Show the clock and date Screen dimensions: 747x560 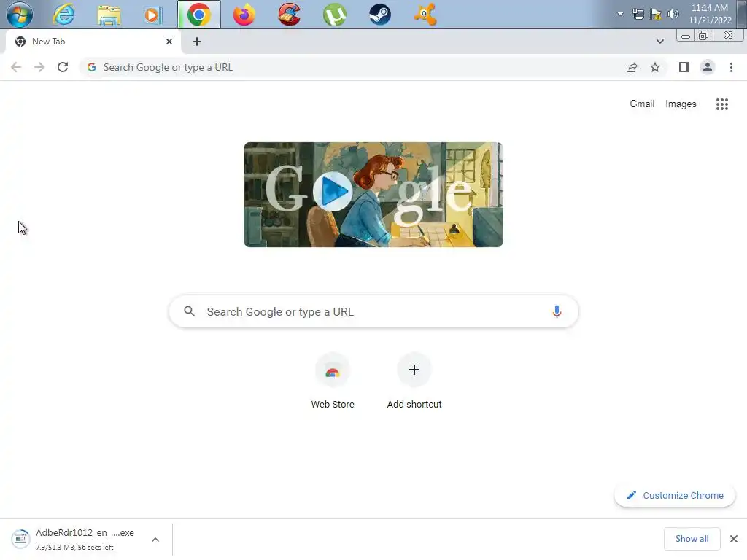(x=710, y=14)
